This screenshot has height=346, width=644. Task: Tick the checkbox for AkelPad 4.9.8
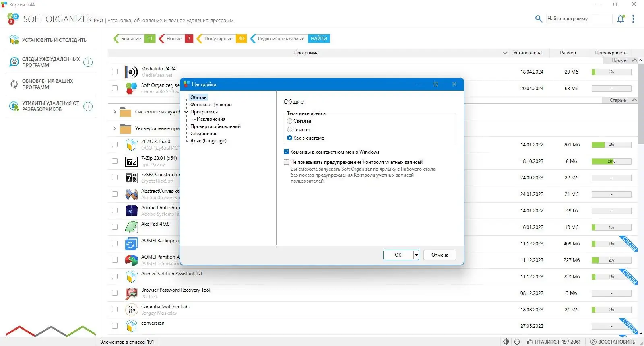tap(115, 227)
